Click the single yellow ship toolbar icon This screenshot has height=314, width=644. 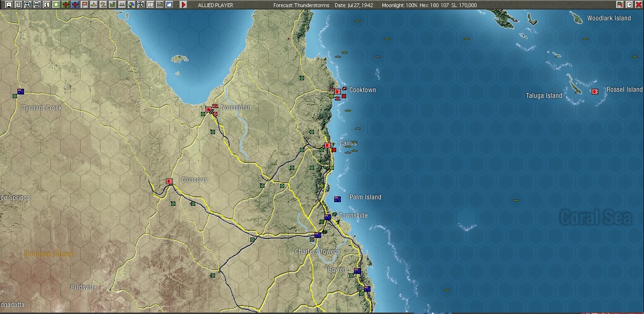[93, 5]
